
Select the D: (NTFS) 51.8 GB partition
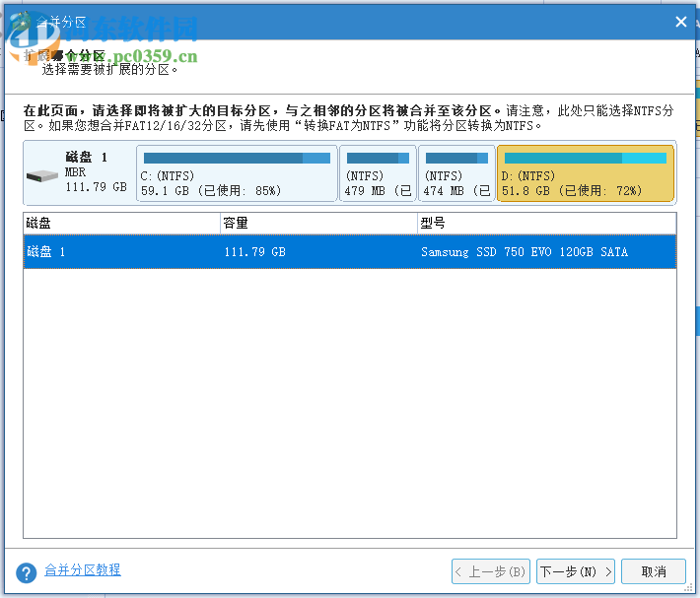coord(586,173)
